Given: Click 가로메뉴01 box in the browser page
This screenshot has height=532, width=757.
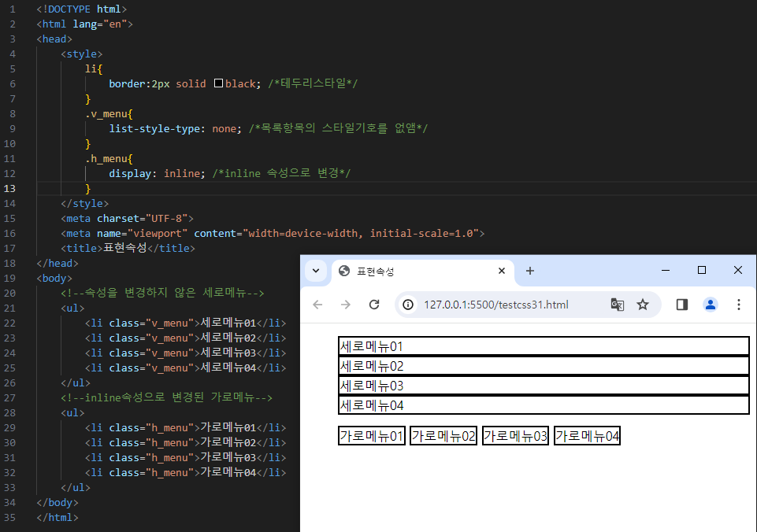Looking at the screenshot, I should (x=371, y=436).
